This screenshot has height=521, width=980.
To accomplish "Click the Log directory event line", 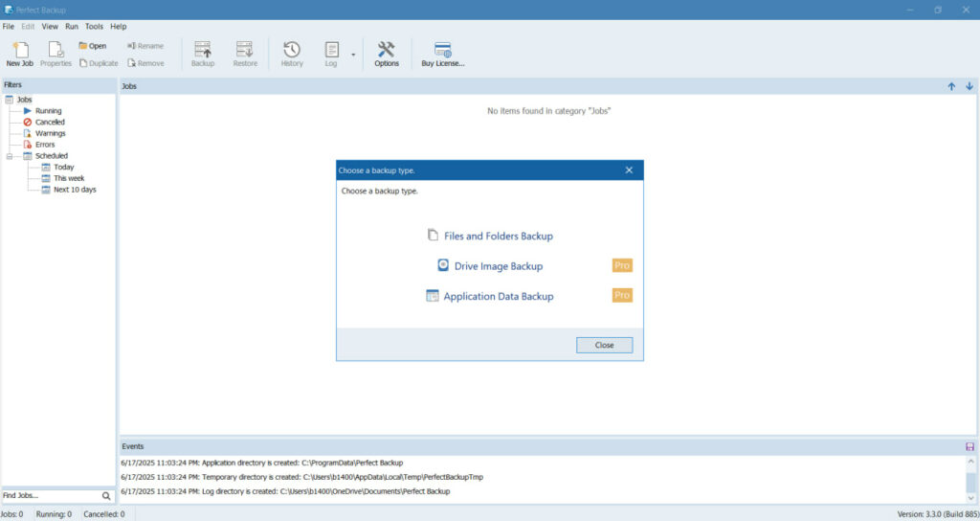I will point(285,491).
